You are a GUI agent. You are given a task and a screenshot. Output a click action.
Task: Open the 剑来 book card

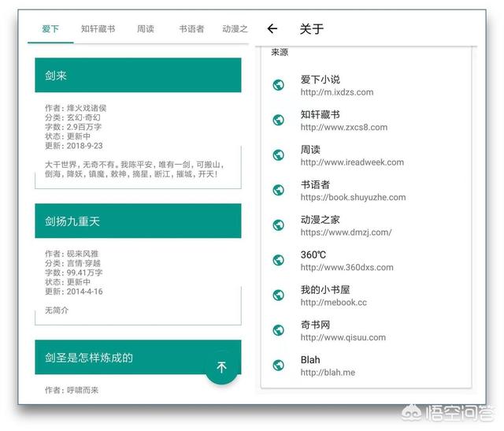pos(138,76)
